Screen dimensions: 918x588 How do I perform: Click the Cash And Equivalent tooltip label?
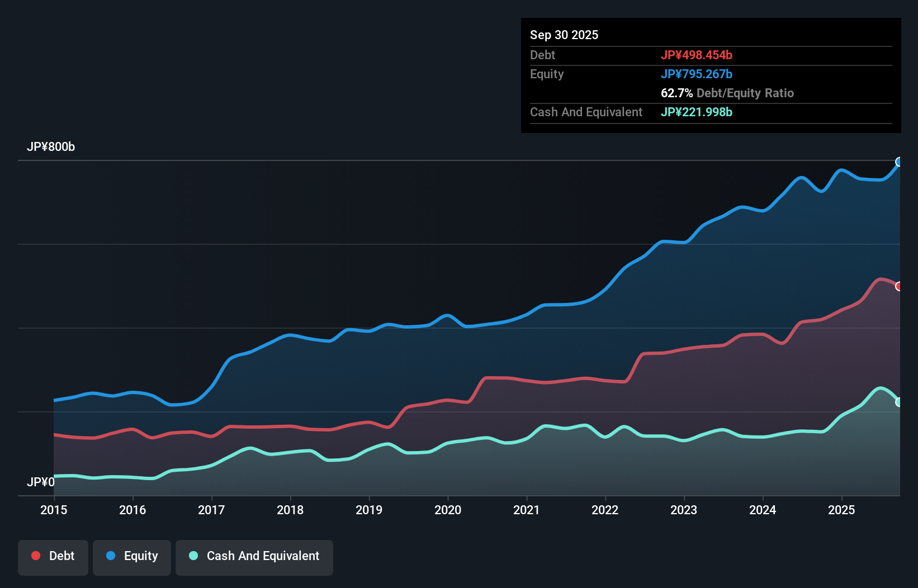(586, 112)
